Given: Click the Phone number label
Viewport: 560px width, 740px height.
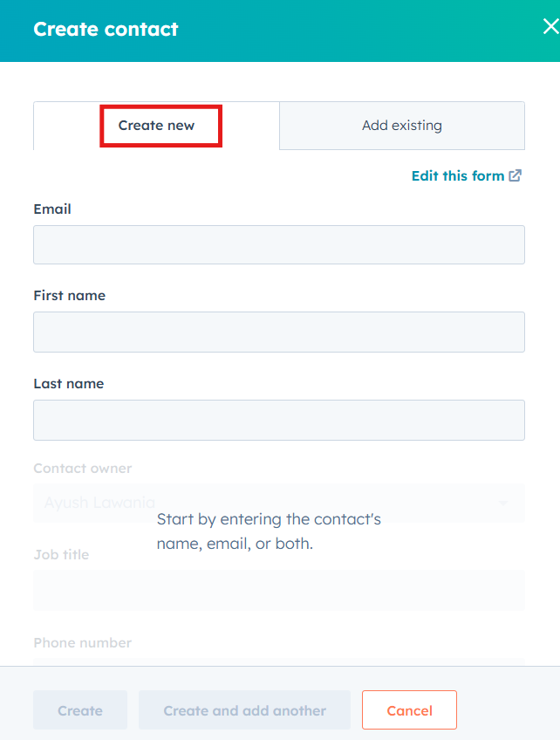Looking at the screenshot, I should 82,643.
